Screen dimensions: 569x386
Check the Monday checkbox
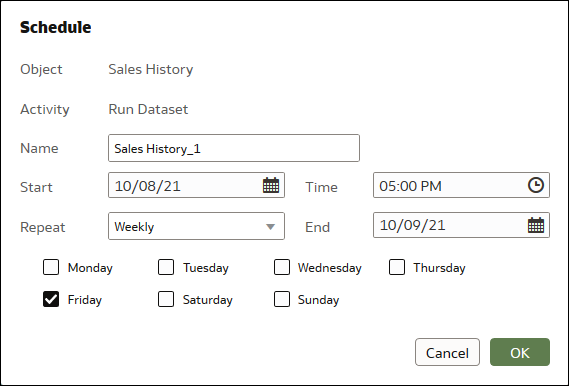pyautogui.click(x=51, y=267)
